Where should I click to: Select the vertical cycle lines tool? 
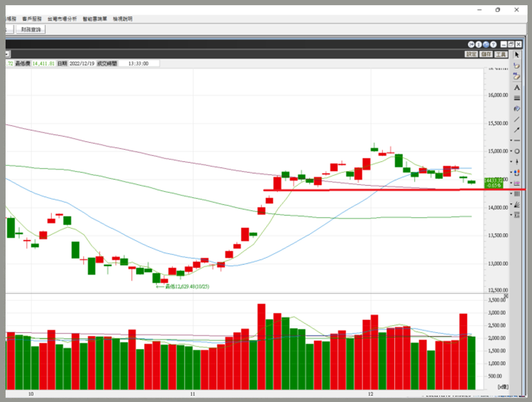click(517, 194)
